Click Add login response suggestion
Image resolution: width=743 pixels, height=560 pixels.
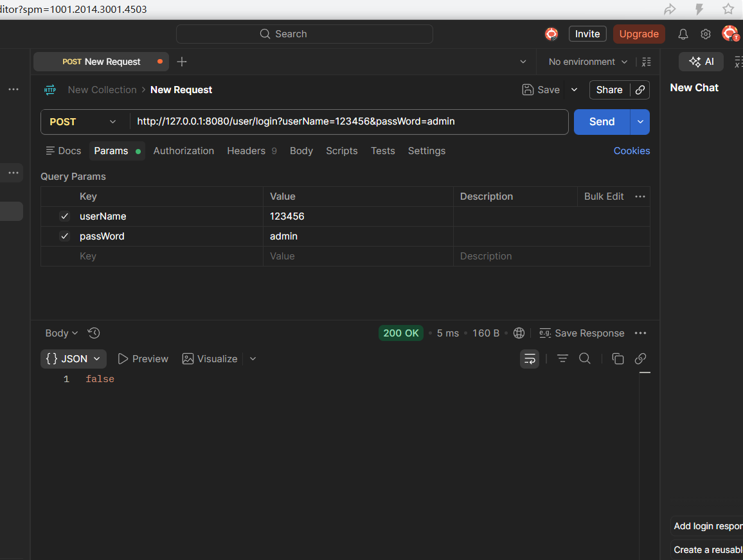(x=707, y=526)
